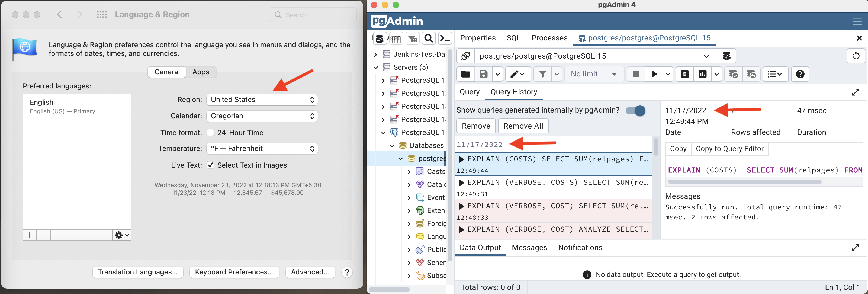
Task: Switch to the Query History tab
Action: (513, 92)
